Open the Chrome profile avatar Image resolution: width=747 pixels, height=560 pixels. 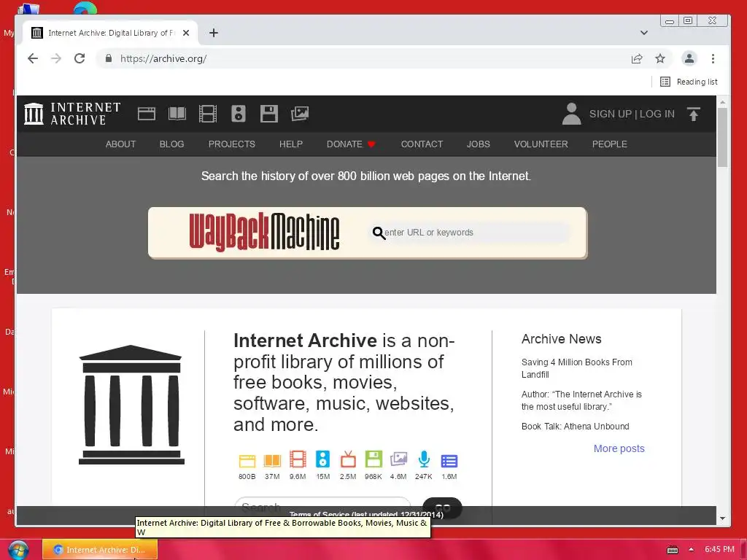point(689,58)
